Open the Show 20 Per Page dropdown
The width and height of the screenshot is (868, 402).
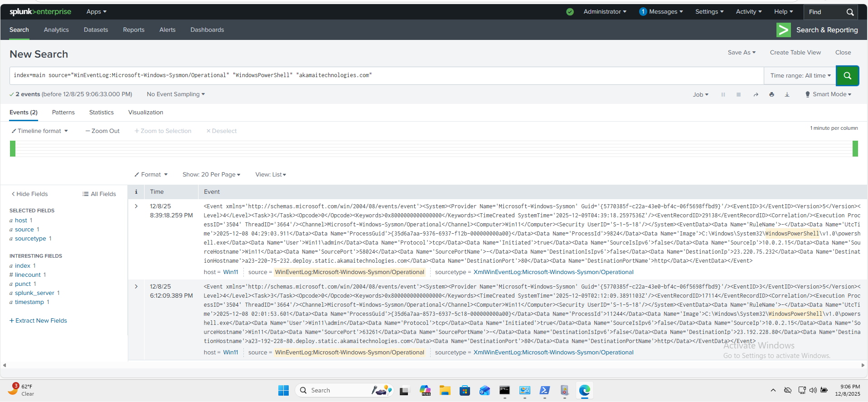click(211, 175)
